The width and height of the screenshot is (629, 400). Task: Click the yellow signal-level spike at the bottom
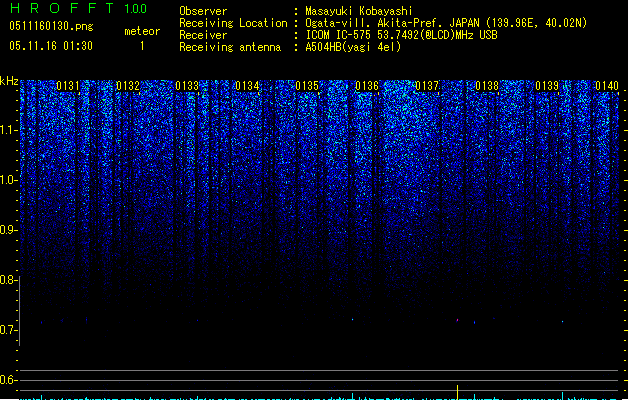[x=457, y=392]
